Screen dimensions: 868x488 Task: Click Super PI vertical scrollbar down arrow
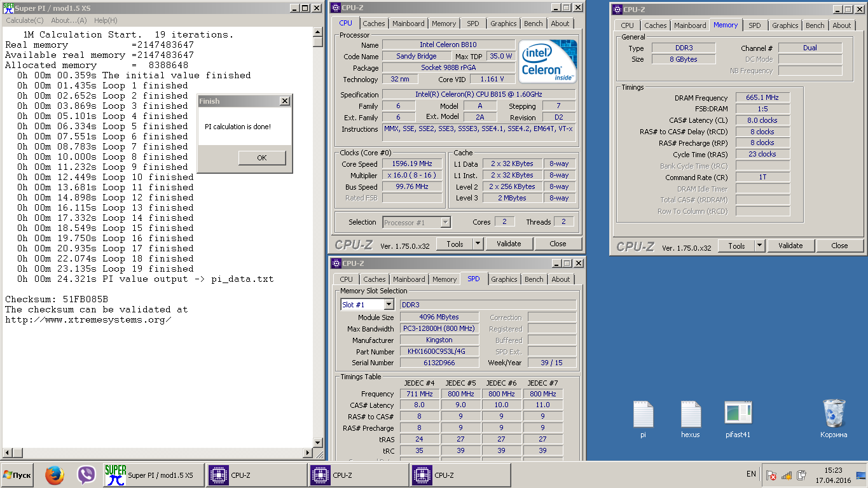coord(318,443)
